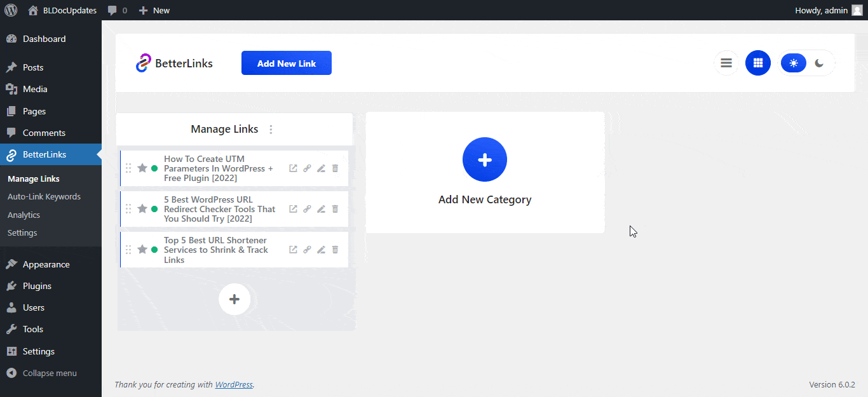The width and height of the screenshot is (868, 397).
Task: Add a new link via the circular plus icon
Action: point(234,299)
